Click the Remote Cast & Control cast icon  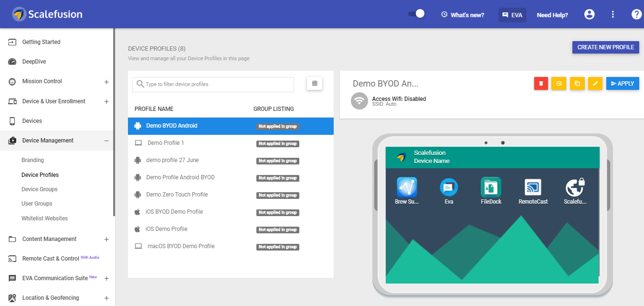(x=12, y=259)
